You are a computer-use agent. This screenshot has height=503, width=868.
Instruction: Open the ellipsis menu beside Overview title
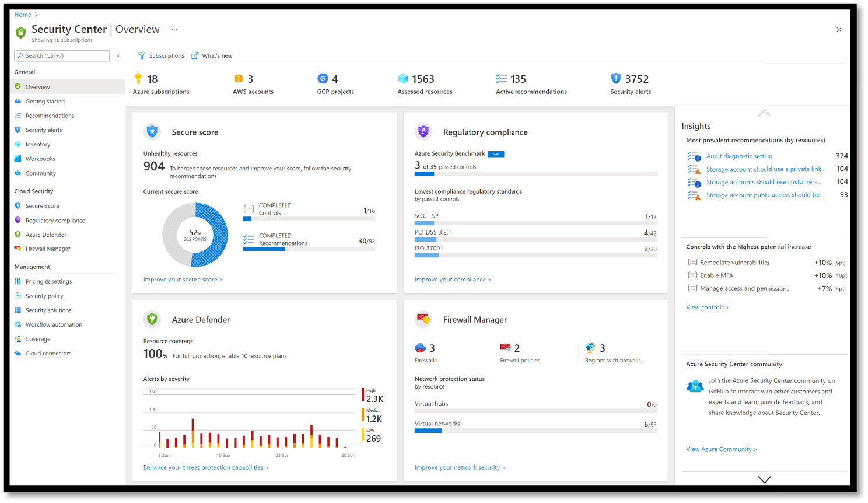click(174, 29)
